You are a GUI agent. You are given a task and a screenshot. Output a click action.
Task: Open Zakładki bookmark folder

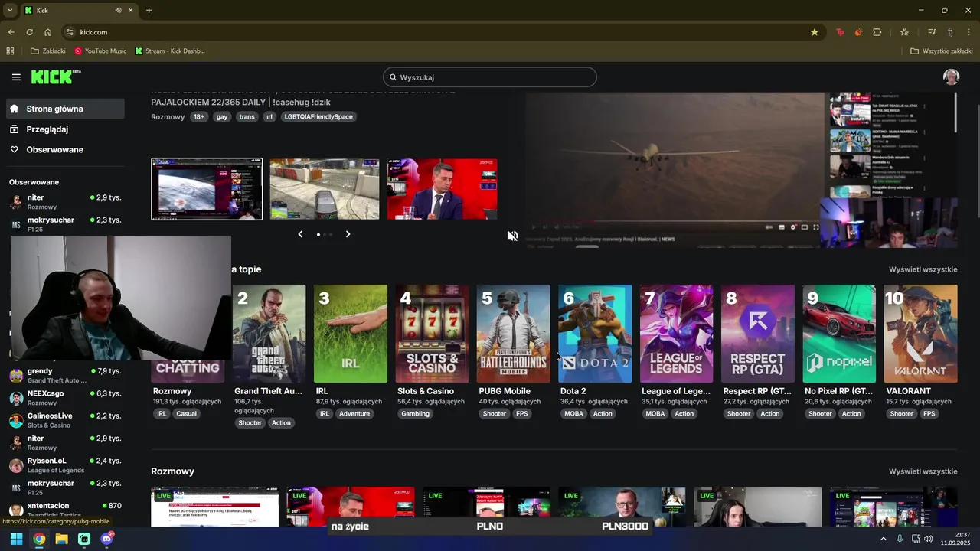47,51
